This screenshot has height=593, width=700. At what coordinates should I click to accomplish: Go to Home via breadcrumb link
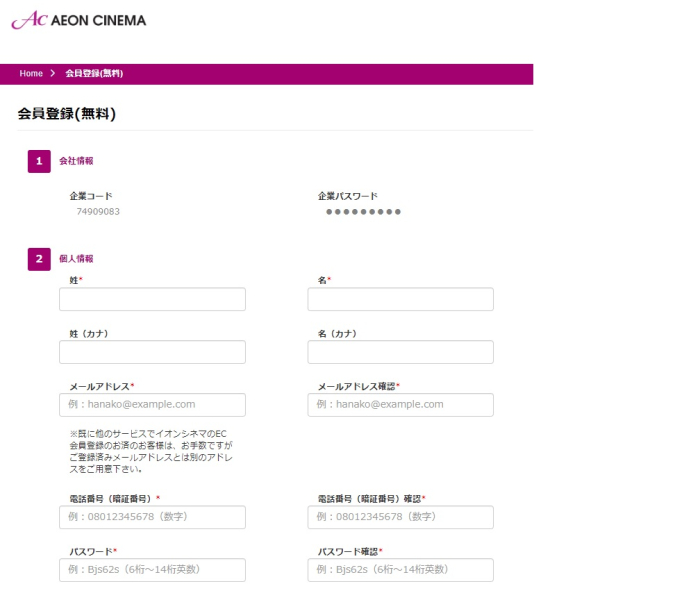point(31,74)
